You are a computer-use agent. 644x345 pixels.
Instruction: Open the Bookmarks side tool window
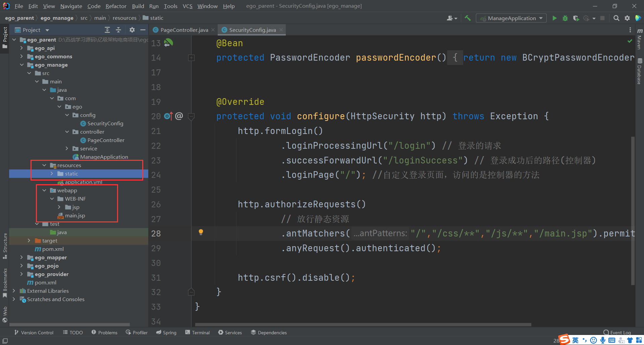pos(5,283)
